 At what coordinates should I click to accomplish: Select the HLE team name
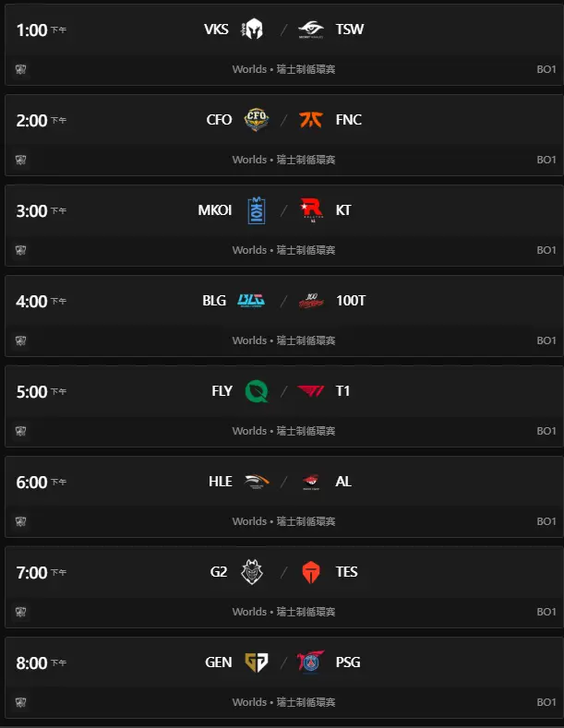220,482
